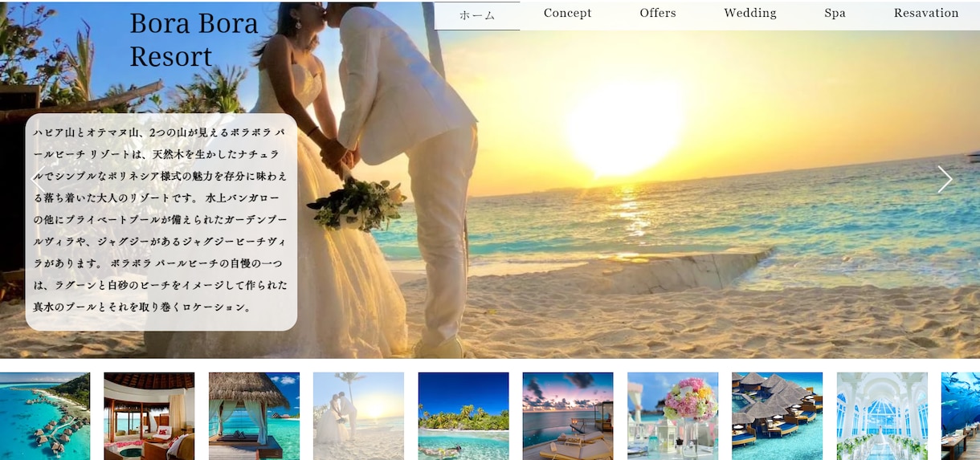Screen dimensions: 980x460
Task: Open the Concept page
Action: click(567, 14)
